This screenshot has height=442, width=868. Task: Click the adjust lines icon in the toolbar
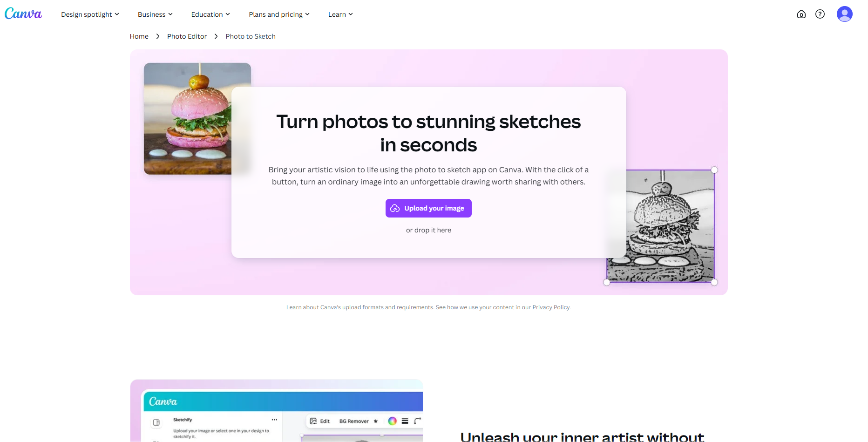click(405, 421)
